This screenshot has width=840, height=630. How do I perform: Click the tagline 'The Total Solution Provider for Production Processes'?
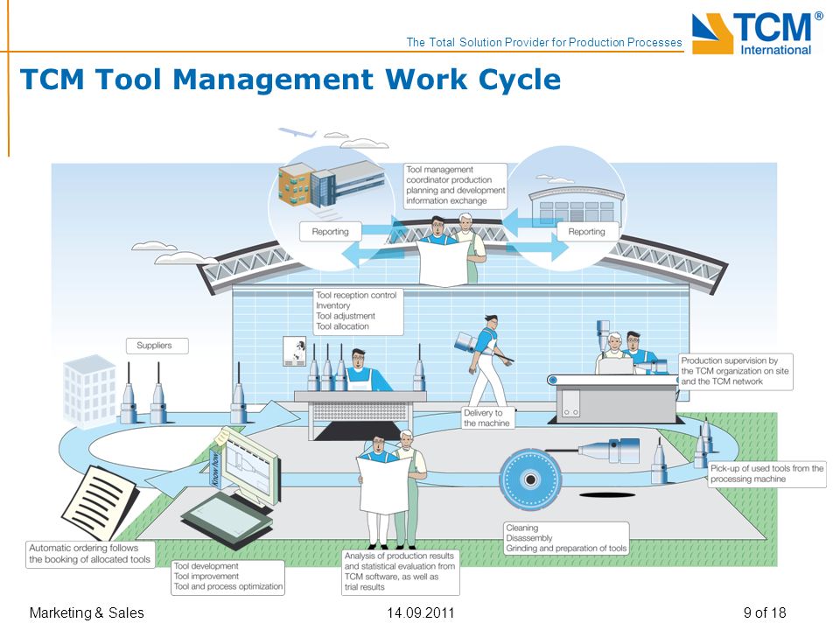(543, 42)
